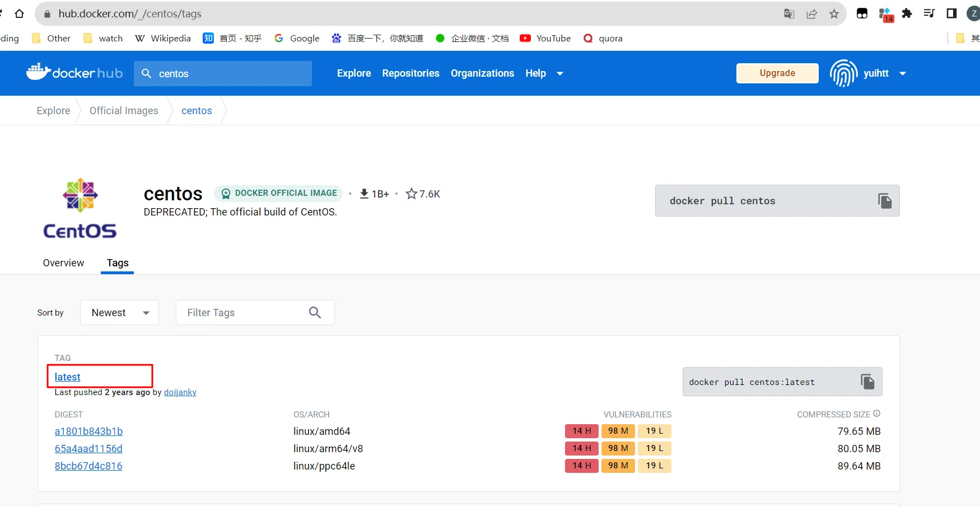The height and width of the screenshot is (507, 980).
Task: Open the YouTube bookmark
Action: 545,38
